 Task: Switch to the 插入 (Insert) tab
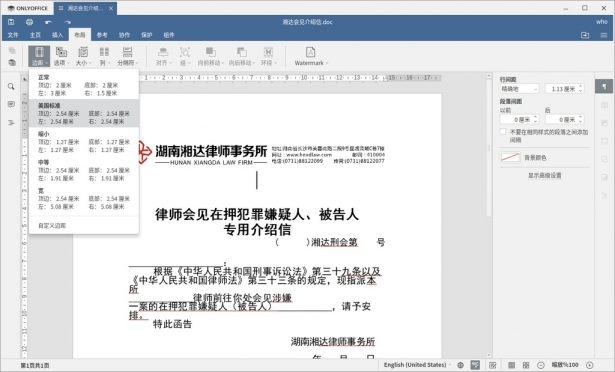pos(57,35)
